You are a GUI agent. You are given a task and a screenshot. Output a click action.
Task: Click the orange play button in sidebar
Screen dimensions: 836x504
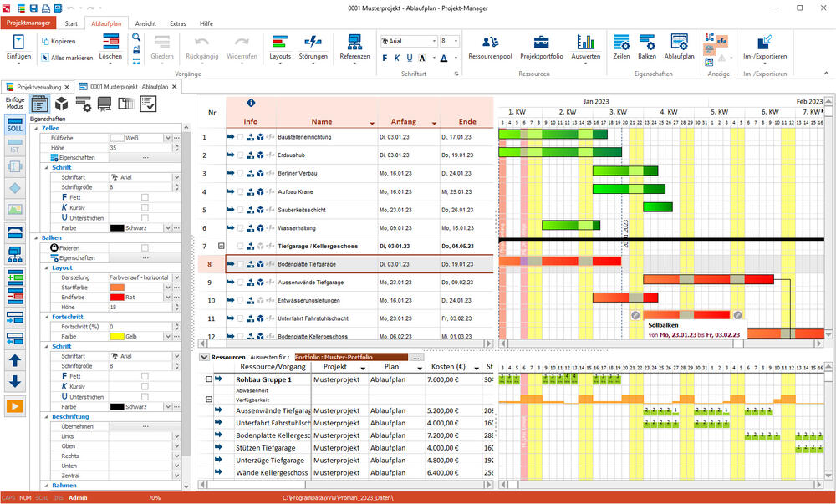tap(15, 406)
